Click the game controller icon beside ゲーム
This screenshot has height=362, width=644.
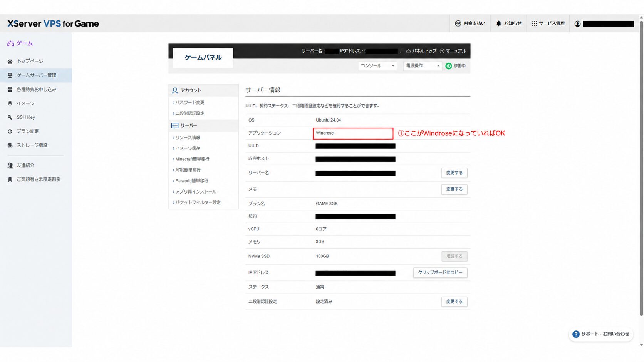click(11, 43)
